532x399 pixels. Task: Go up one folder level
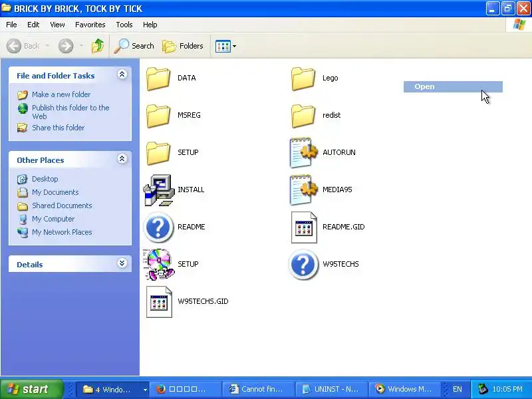pos(98,46)
